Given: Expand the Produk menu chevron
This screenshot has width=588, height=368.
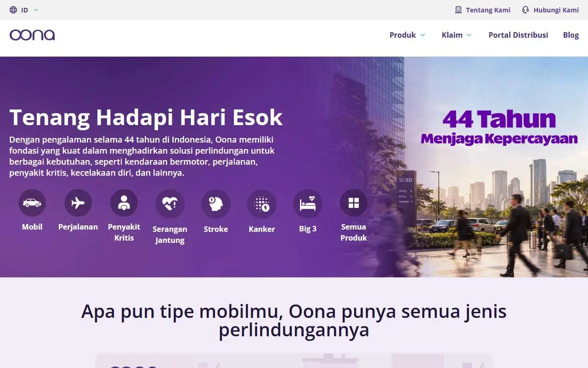Looking at the screenshot, I should 423,35.
